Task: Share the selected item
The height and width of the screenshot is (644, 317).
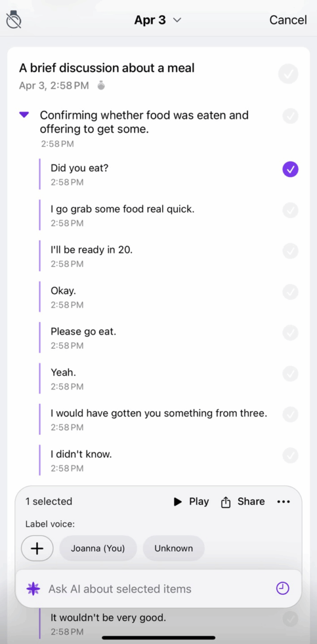Action: point(243,502)
